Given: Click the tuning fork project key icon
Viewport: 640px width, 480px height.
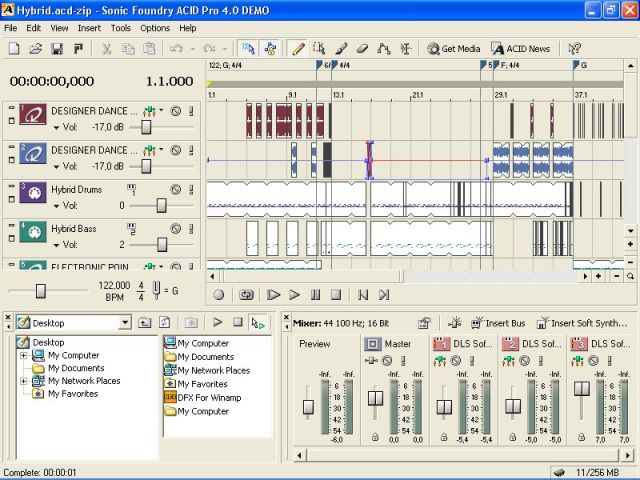Looking at the screenshot, I should [156, 291].
